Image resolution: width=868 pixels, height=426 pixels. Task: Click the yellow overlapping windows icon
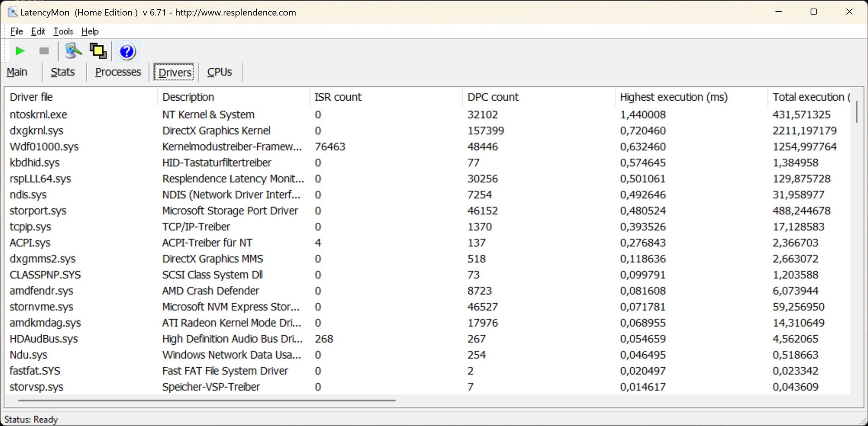98,51
